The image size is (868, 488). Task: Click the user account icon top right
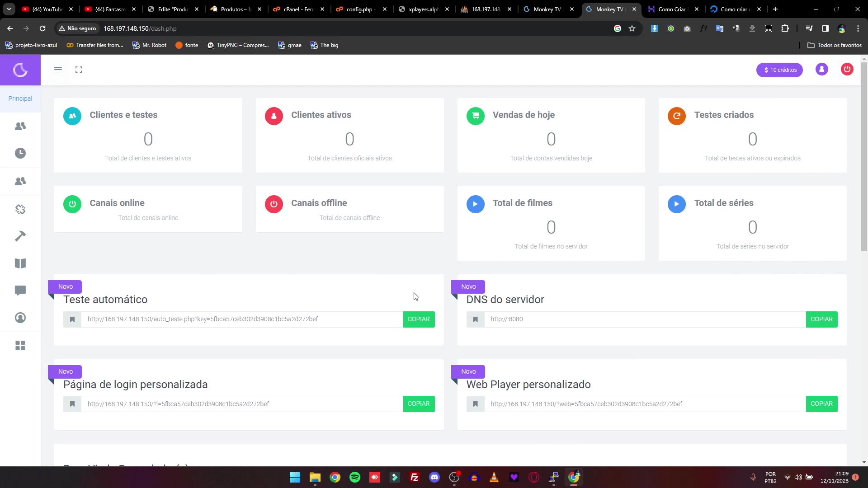point(821,70)
